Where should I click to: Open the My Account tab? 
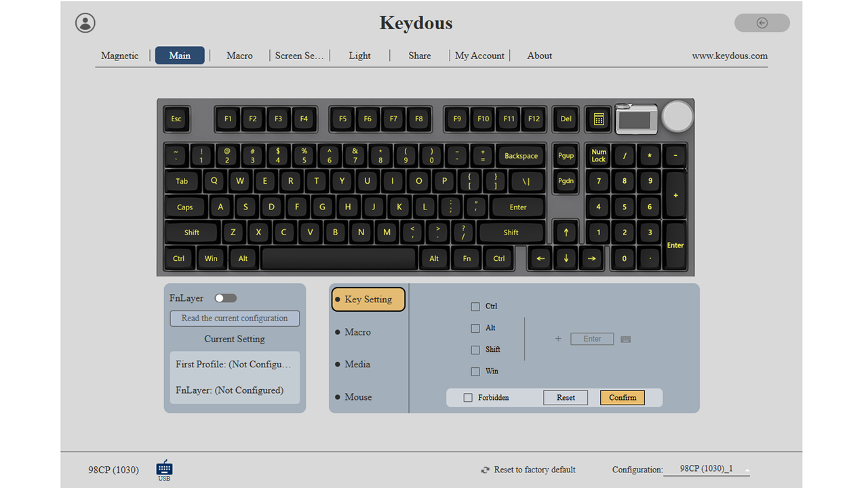pyautogui.click(x=479, y=56)
